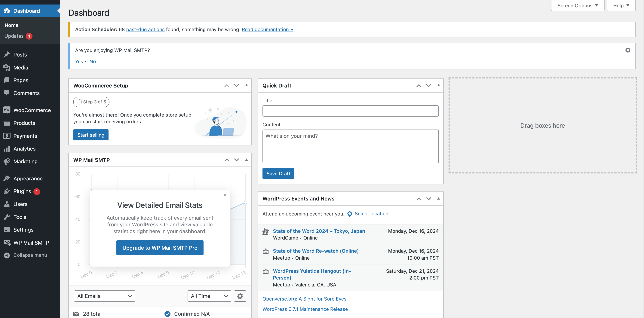Move Quick Draft widget up

[419, 85]
